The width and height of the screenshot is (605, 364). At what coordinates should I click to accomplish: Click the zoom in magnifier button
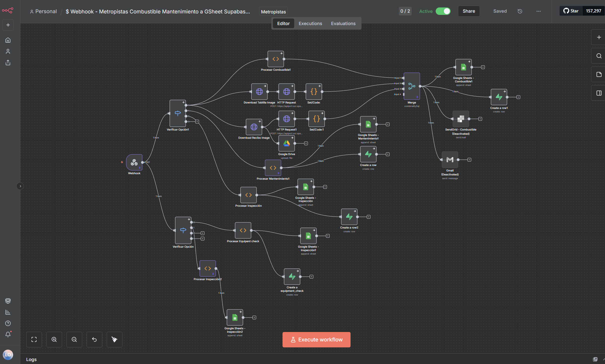54,339
